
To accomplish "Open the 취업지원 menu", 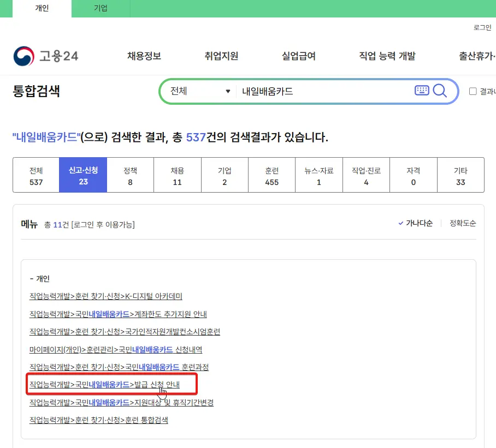I will [221, 56].
